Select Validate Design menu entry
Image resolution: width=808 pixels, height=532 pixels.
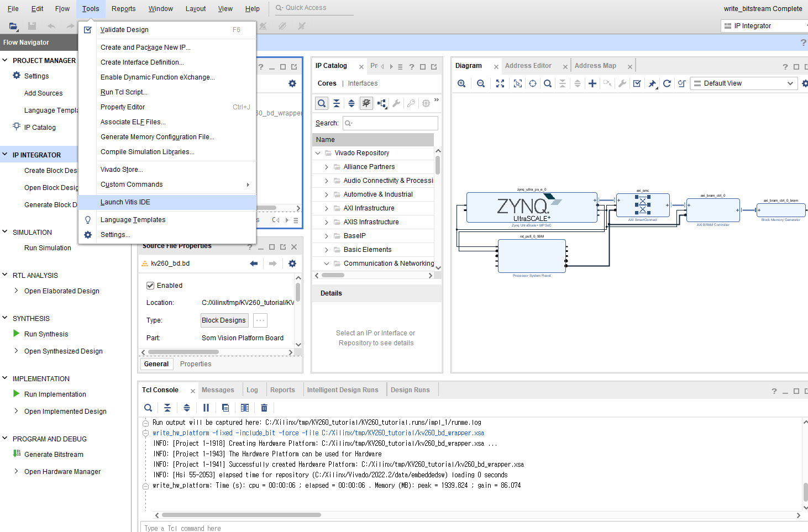pyautogui.click(x=167, y=30)
